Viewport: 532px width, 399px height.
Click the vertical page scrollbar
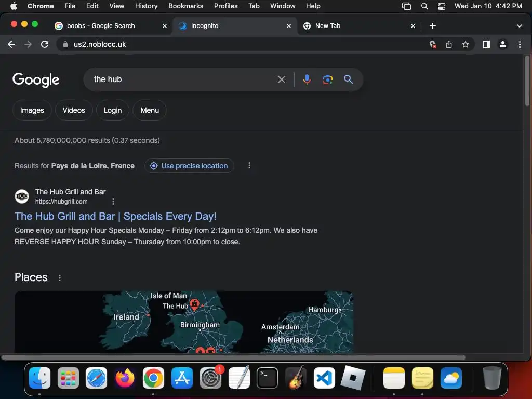(x=527, y=81)
